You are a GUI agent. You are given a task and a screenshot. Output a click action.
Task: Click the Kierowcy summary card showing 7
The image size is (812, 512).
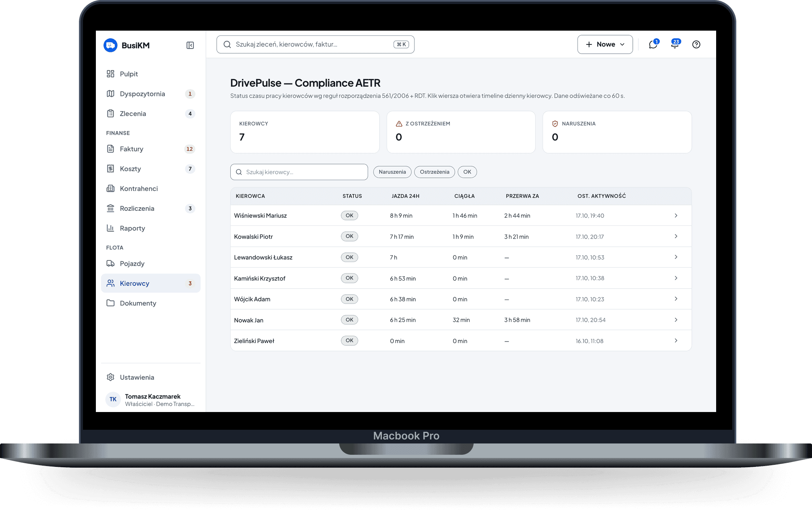click(305, 132)
